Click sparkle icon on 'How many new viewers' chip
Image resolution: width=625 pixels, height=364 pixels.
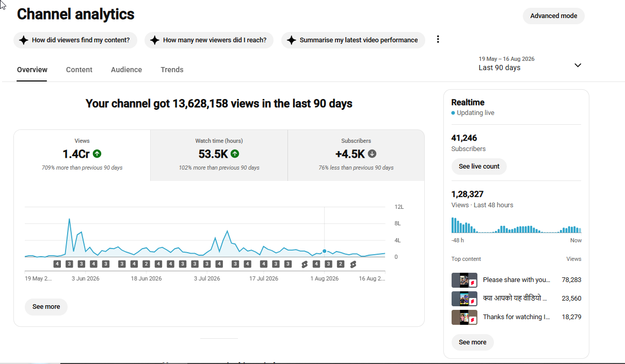click(x=154, y=40)
